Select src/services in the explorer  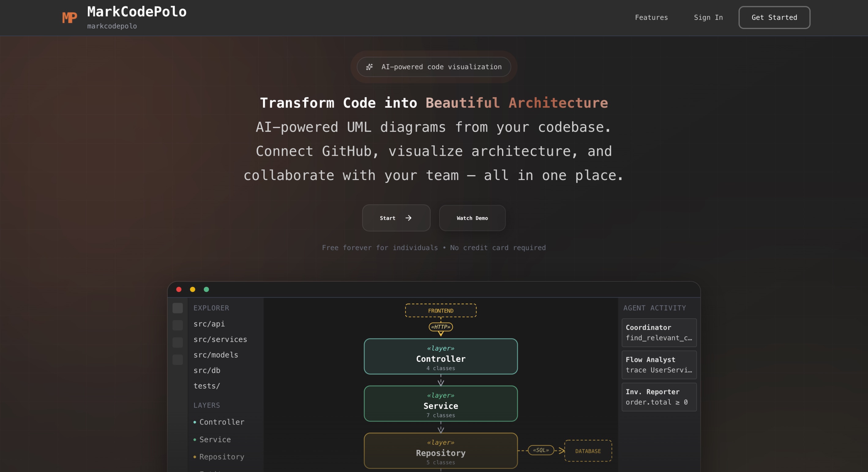[220, 339]
